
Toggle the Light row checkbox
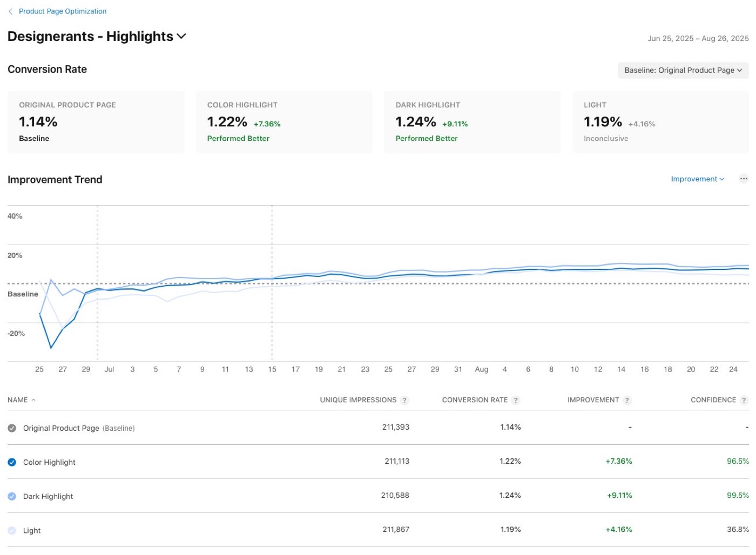click(12, 530)
